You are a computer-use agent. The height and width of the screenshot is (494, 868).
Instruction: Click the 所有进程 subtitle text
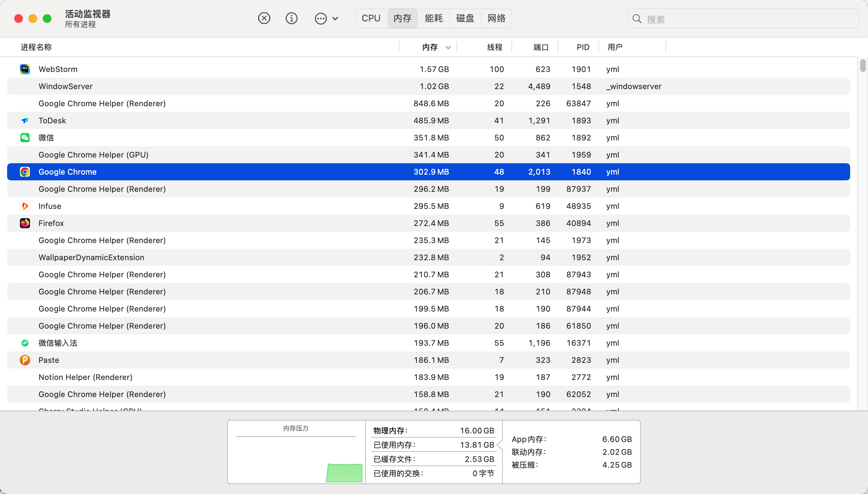point(80,24)
